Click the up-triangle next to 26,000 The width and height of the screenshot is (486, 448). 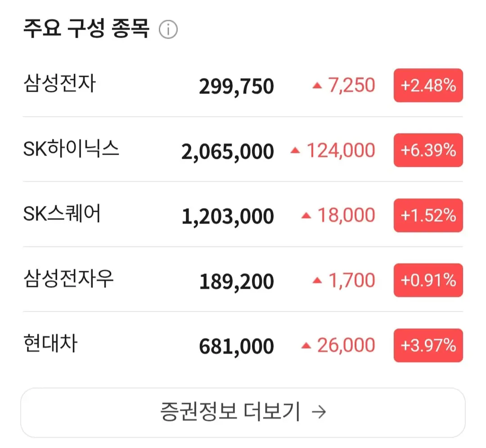pos(306,345)
